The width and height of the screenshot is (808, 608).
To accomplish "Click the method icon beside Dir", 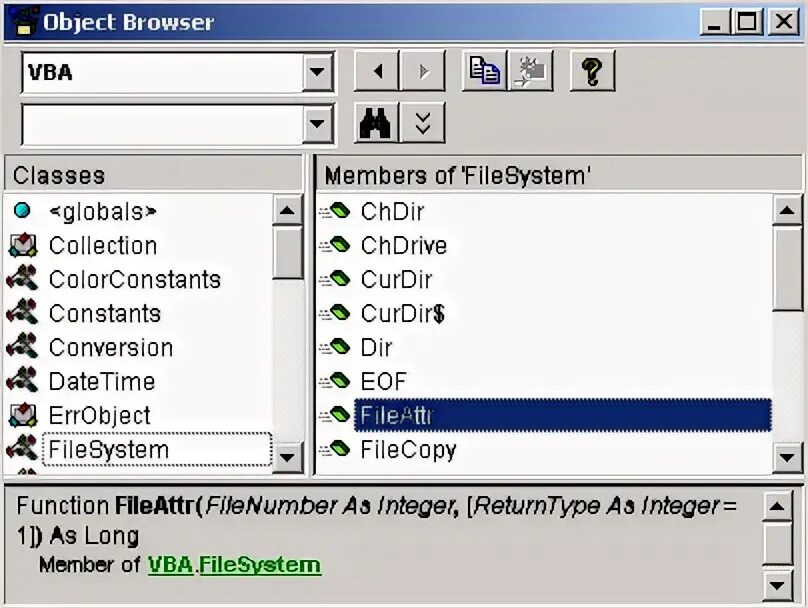I will click(335, 347).
